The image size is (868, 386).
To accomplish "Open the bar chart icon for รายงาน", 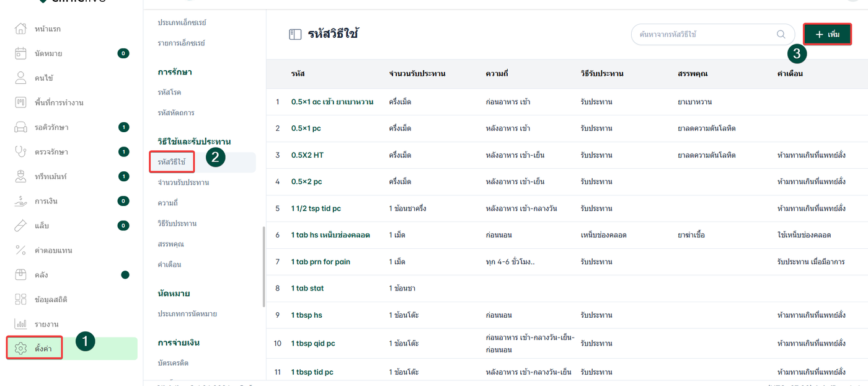I will (x=20, y=324).
